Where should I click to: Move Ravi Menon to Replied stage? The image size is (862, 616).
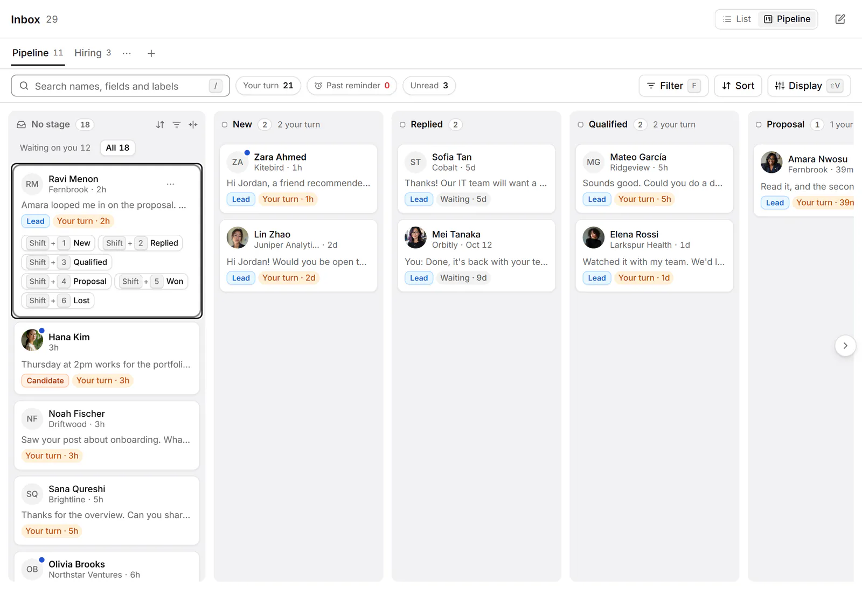[x=141, y=243]
